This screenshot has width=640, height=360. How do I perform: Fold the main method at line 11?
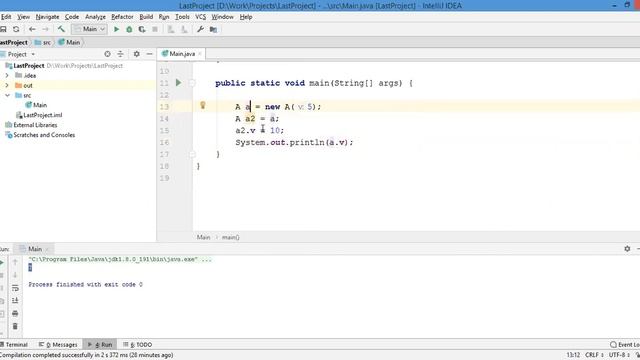click(x=192, y=83)
